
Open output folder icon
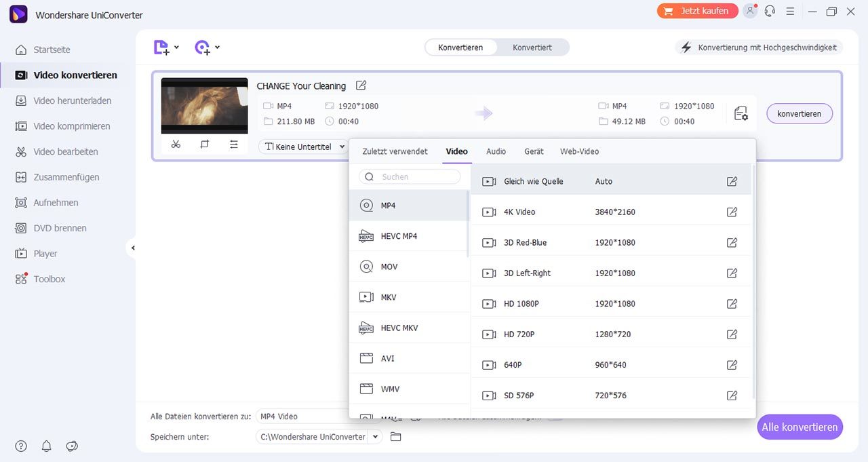tap(396, 437)
